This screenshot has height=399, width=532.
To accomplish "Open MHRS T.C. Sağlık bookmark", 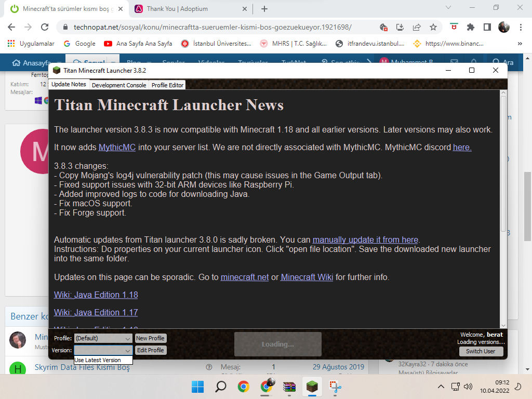I will click(293, 44).
